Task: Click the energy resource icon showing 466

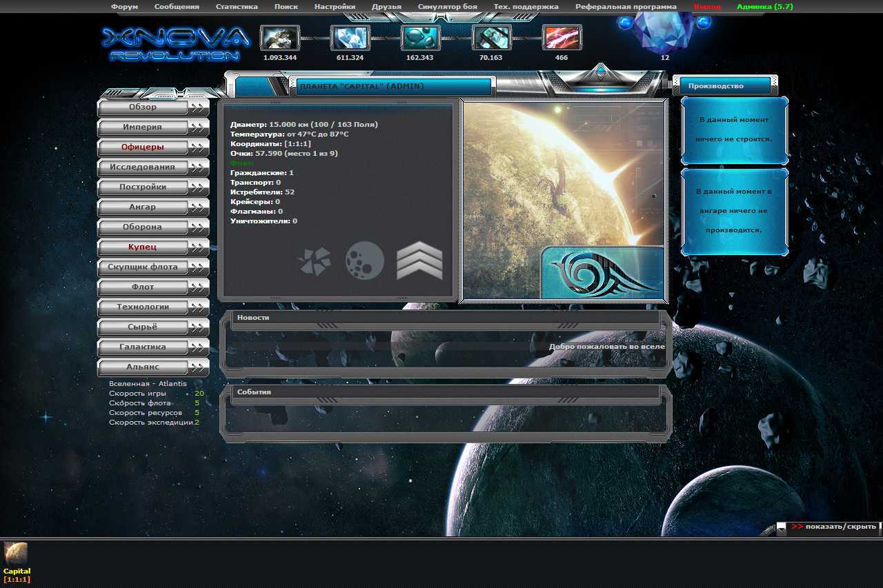Action: pos(562,38)
